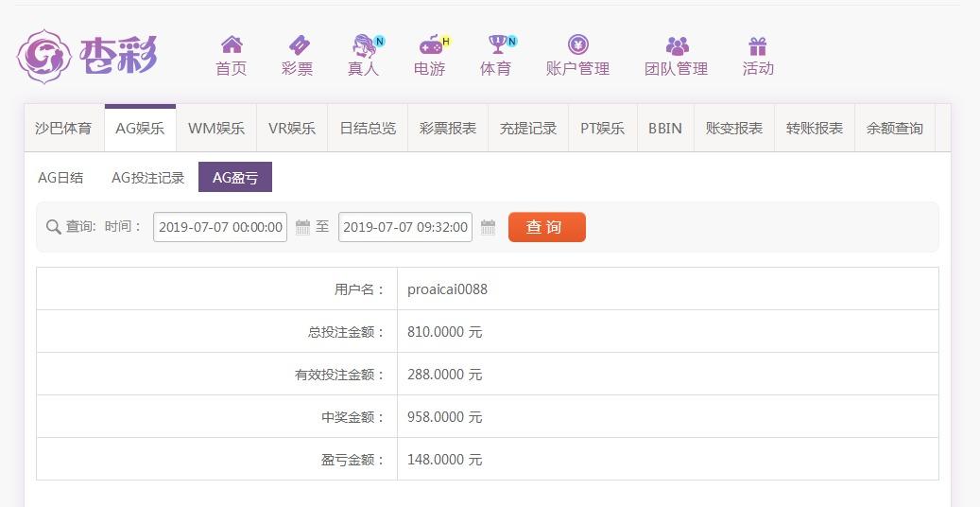Viewport: 980px width, 507px height.
Task: Open calendar picker for end time
Action: tap(489, 227)
